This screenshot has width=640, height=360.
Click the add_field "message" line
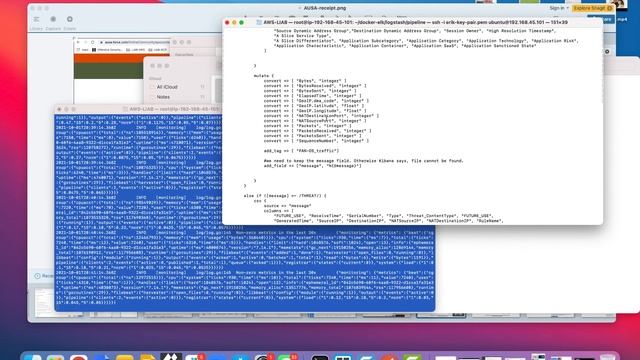(x=312, y=166)
